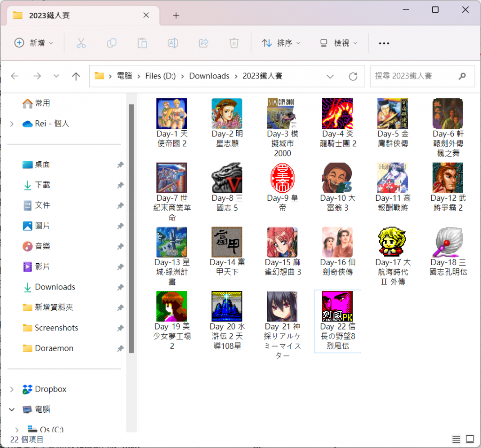Click the Copy icon in toolbar
This screenshot has height=448, width=481.
[x=112, y=43]
